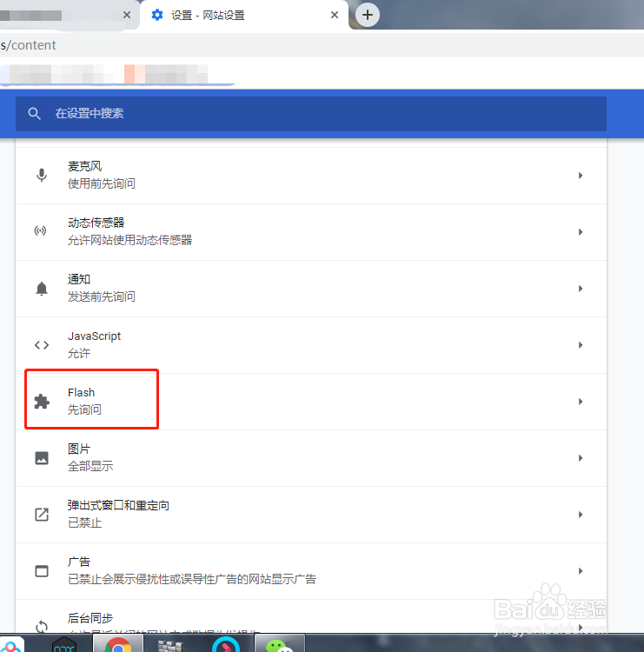Expand the 麦克风 row arrow
The width and height of the screenshot is (644, 652).
pos(581,176)
